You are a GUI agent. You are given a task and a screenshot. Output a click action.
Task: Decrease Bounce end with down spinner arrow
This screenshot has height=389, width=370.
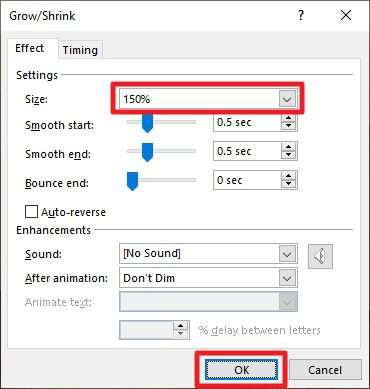pos(288,184)
